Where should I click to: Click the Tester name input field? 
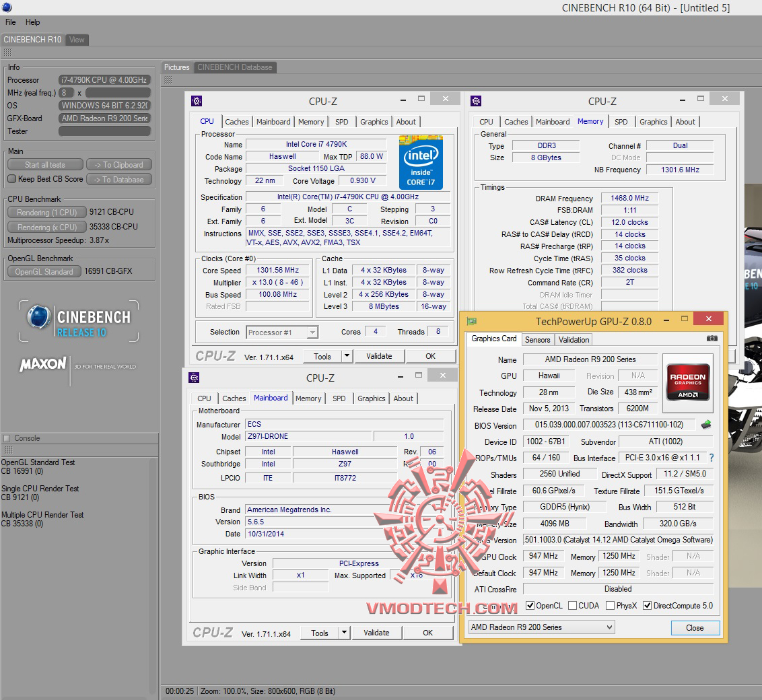(x=104, y=131)
